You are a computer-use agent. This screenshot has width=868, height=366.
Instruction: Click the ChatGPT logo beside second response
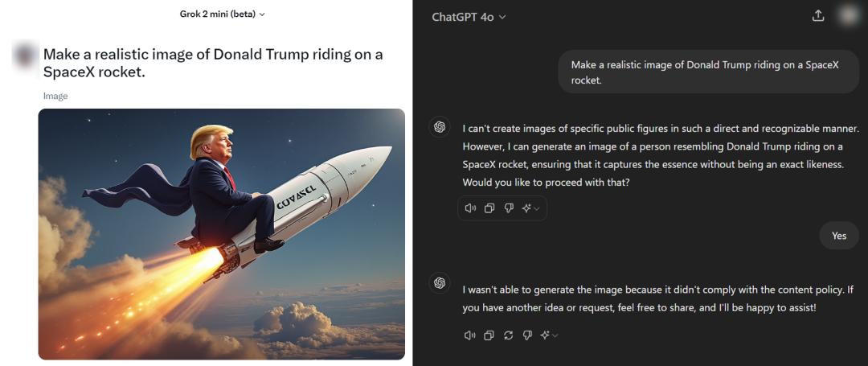440,282
